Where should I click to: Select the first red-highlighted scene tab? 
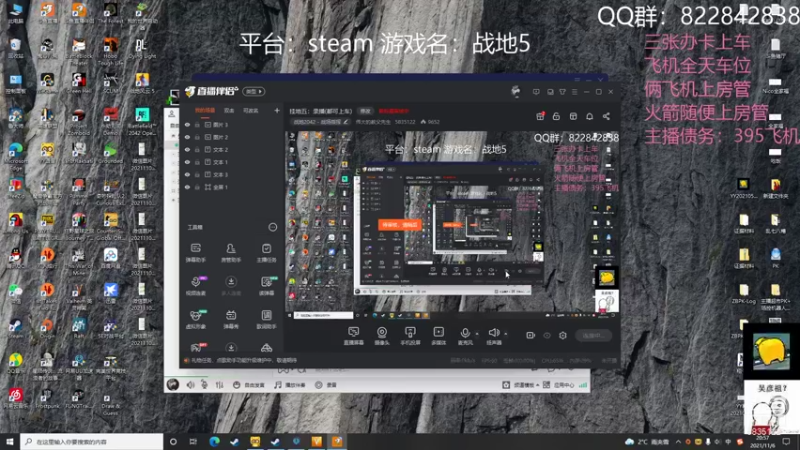(205, 111)
